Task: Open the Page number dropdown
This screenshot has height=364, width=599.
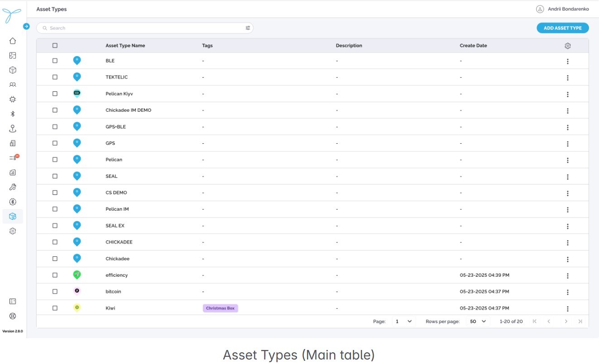Action: 403,321
